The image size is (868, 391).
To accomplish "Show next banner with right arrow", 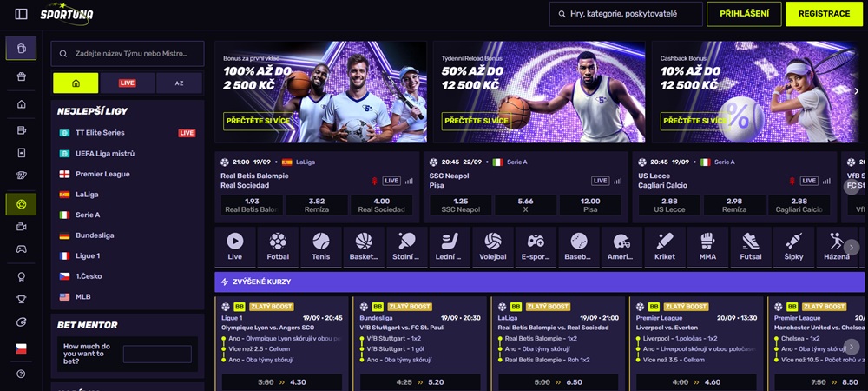I will 856,91.
